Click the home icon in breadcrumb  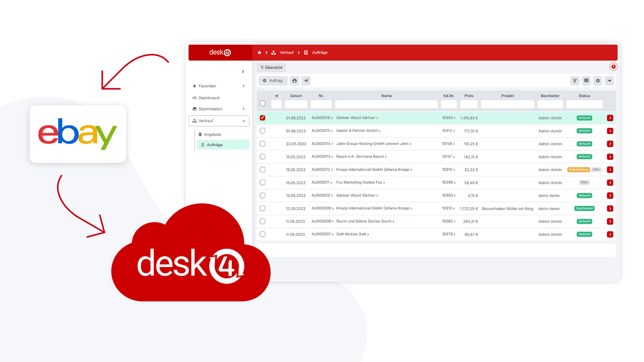point(259,53)
